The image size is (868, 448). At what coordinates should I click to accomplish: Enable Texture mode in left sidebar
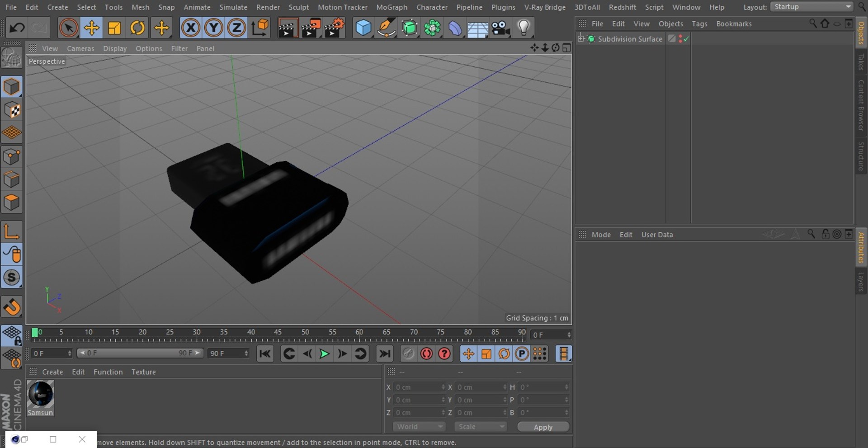click(12, 110)
